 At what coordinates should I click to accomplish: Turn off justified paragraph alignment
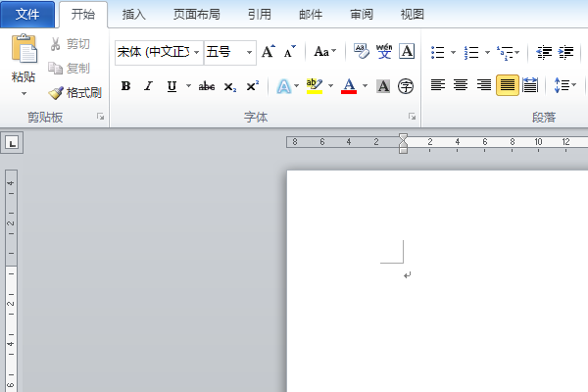pos(507,85)
